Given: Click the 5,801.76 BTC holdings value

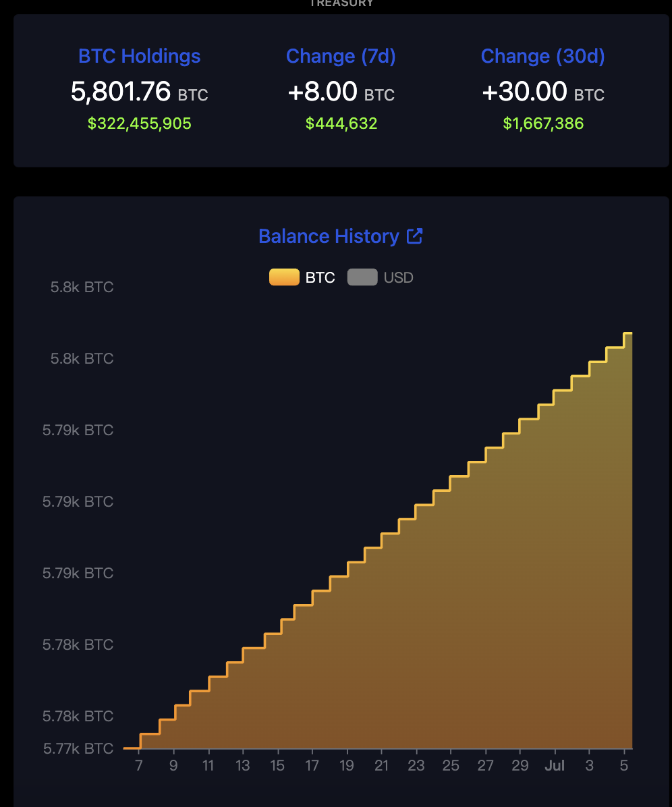Looking at the screenshot, I should pyautogui.click(x=121, y=92).
